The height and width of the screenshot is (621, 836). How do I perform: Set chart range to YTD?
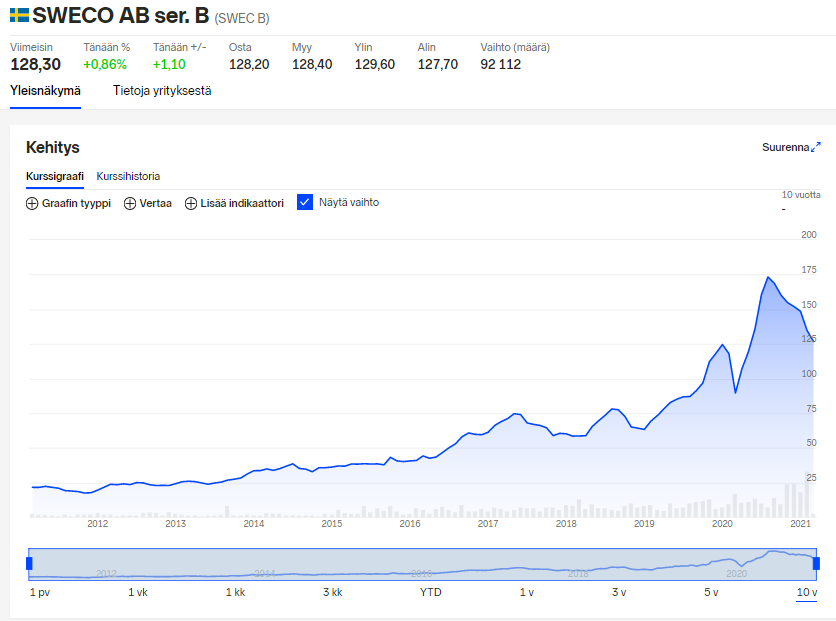tap(430, 593)
